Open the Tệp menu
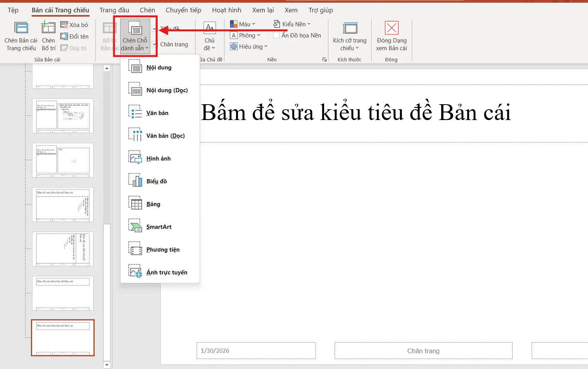The width and height of the screenshot is (588, 369). [x=13, y=10]
